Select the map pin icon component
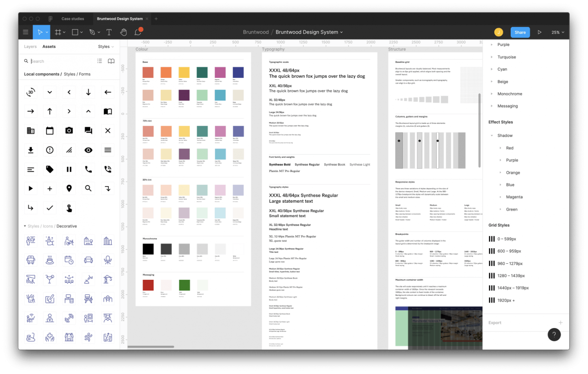 [69, 188]
